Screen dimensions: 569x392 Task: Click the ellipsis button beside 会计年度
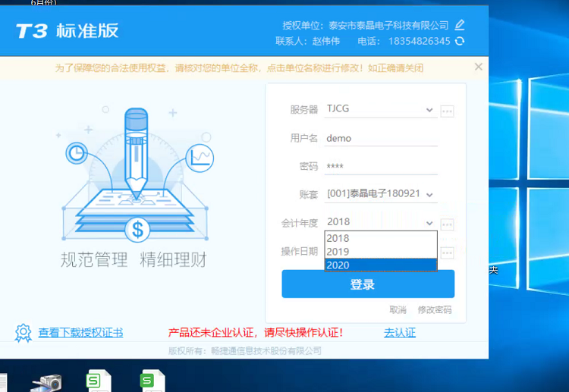point(447,224)
